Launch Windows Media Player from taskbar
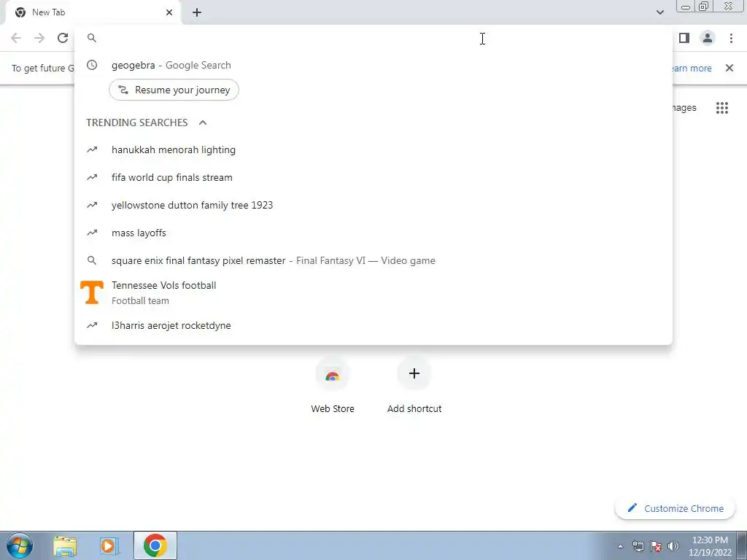The height and width of the screenshot is (560, 747). [x=109, y=545]
